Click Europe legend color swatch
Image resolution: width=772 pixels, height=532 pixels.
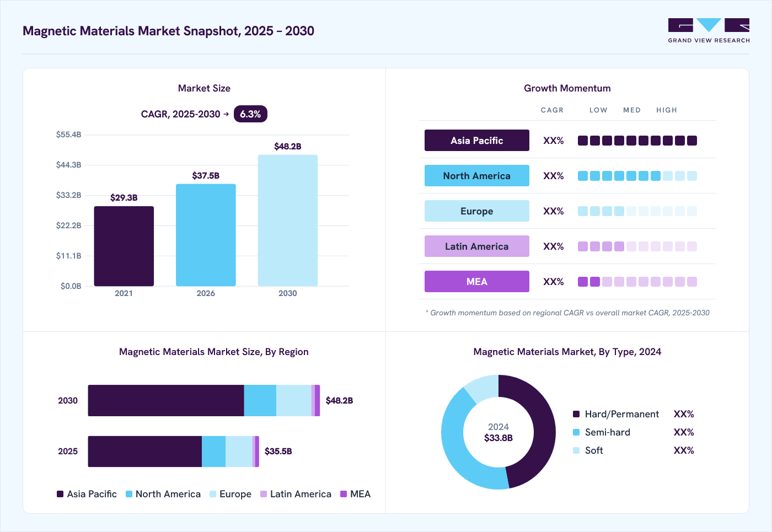[x=213, y=494]
